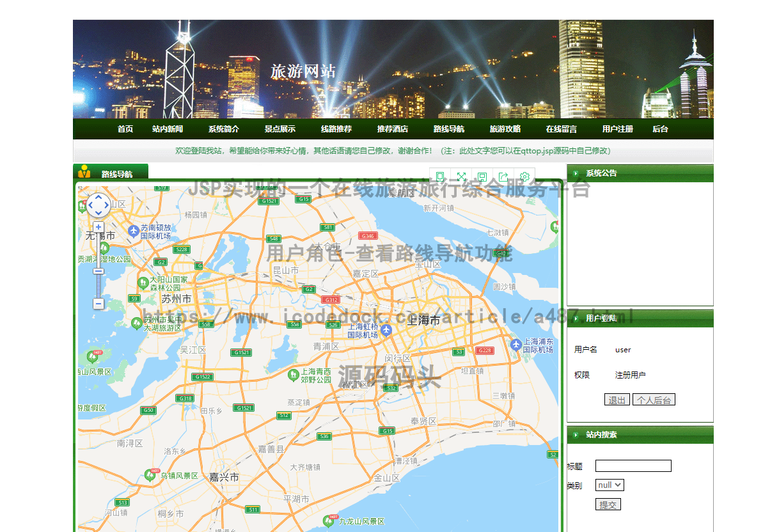
Task: Select the mobile device map icon
Action: [x=440, y=177]
